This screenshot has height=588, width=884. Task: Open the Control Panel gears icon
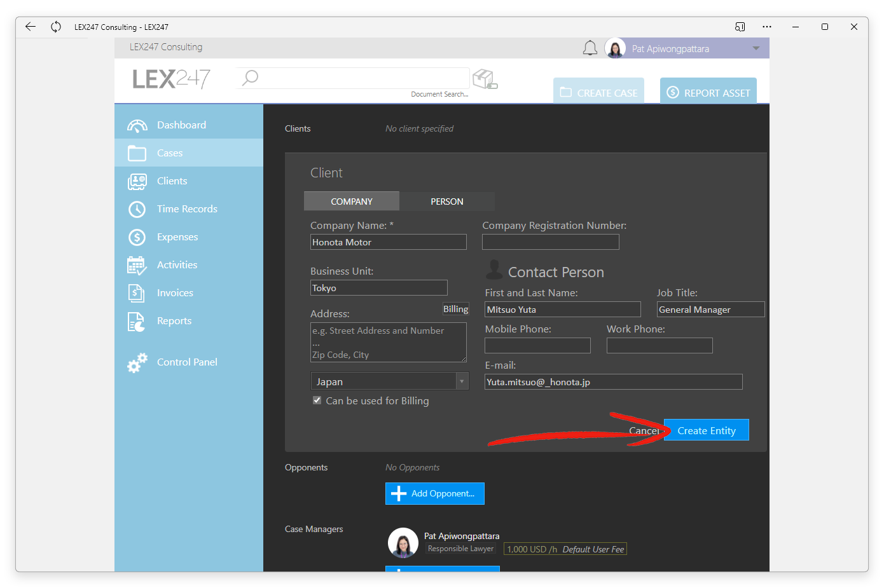[137, 362]
